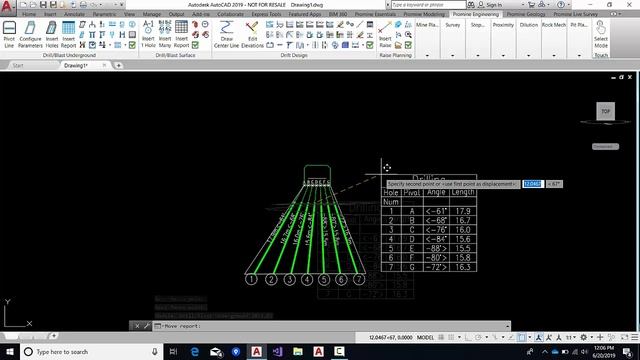The image size is (640, 360).
Task: Open the status bar Customization menu icon
Action: point(635,338)
